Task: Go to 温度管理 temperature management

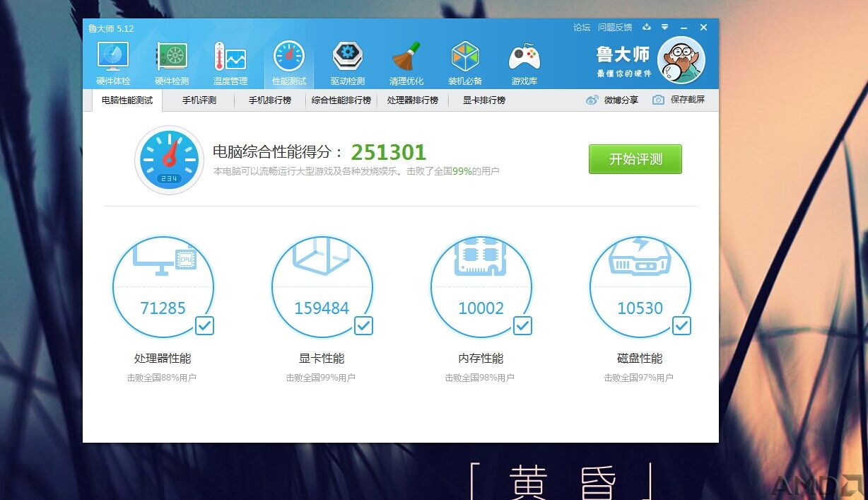Action: [230, 64]
